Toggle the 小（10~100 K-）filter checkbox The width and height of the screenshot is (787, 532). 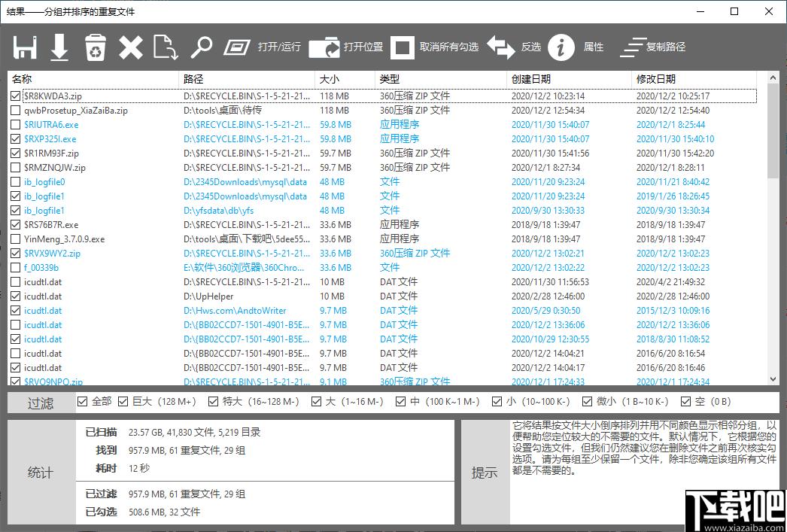497,402
